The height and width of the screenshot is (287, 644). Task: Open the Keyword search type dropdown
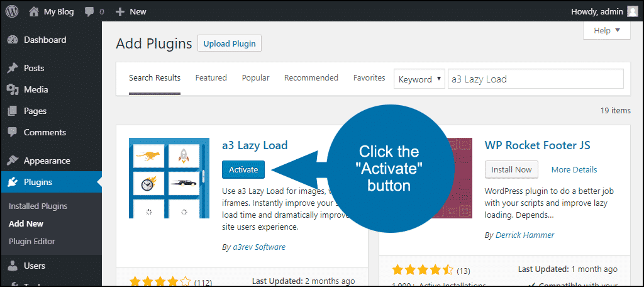tap(419, 79)
